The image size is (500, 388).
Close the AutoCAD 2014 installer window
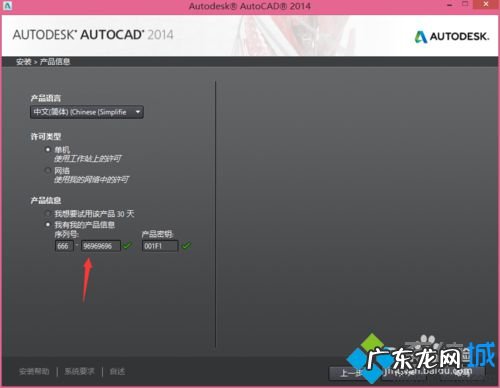[486, 4]
